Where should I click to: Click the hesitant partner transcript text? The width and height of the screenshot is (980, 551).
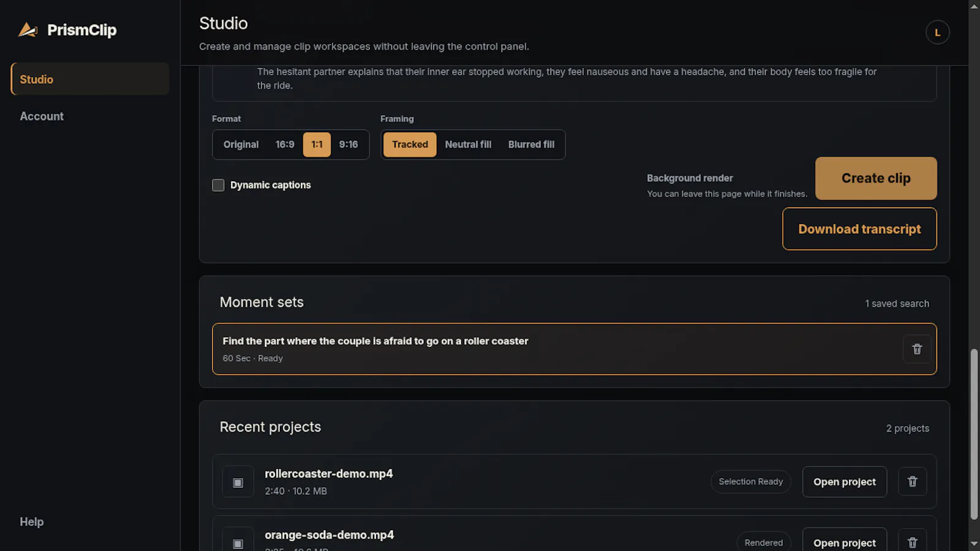(567, 78)
